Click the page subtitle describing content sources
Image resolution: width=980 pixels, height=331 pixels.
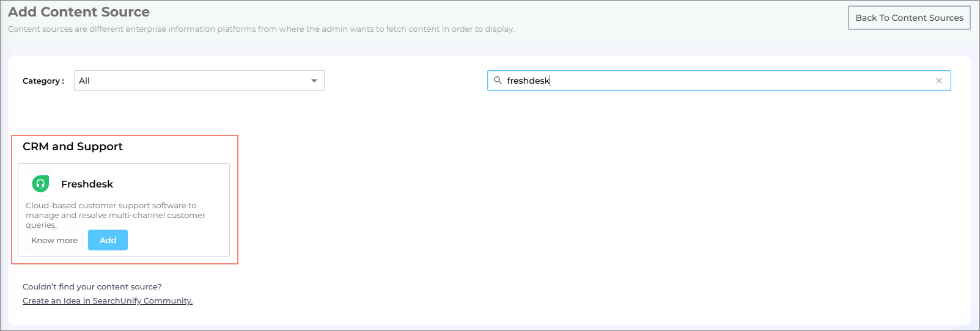[x=261, y=29]
